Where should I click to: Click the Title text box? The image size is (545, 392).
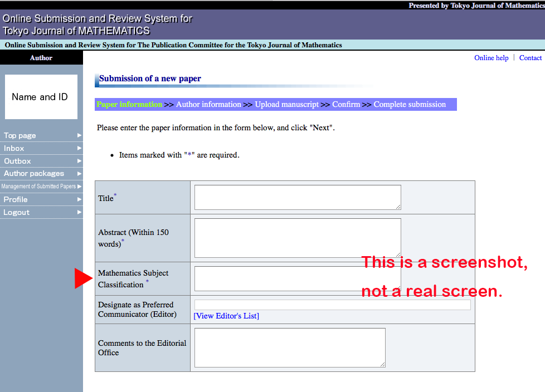coord(298,197)
